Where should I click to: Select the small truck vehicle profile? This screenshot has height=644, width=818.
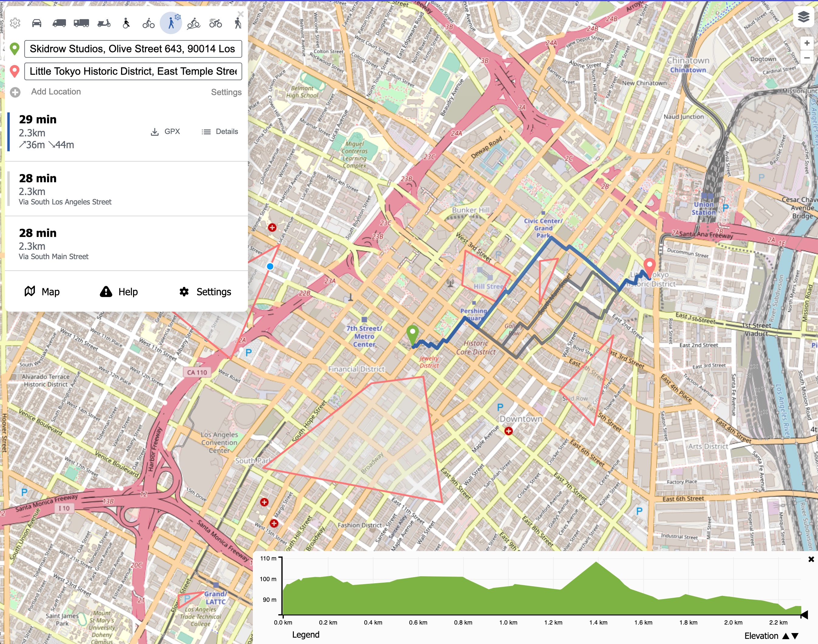pos(59,23)
